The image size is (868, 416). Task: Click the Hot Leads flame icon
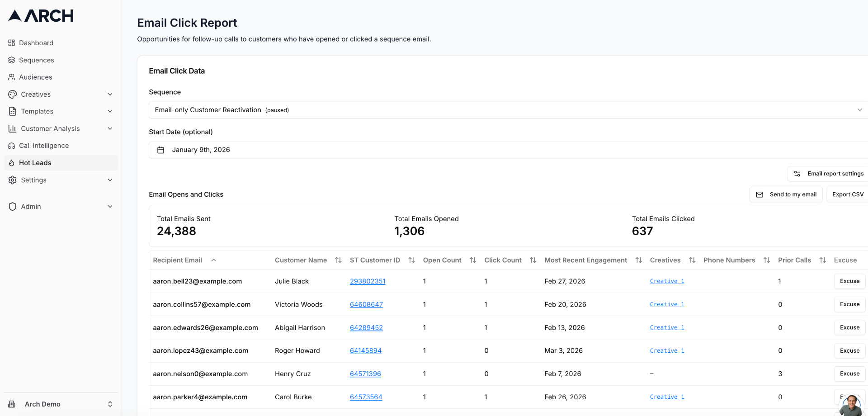coord(12,163)
